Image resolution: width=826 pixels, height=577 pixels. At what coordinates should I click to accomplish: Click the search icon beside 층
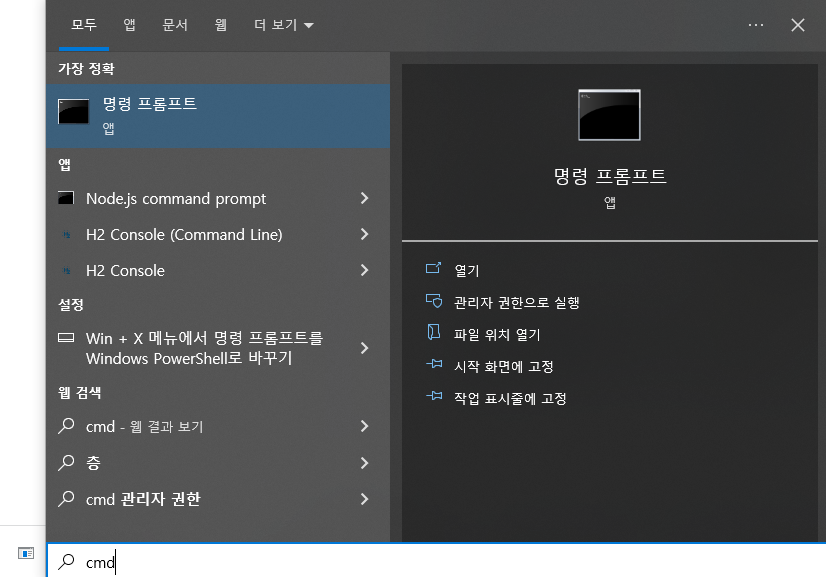66,462
